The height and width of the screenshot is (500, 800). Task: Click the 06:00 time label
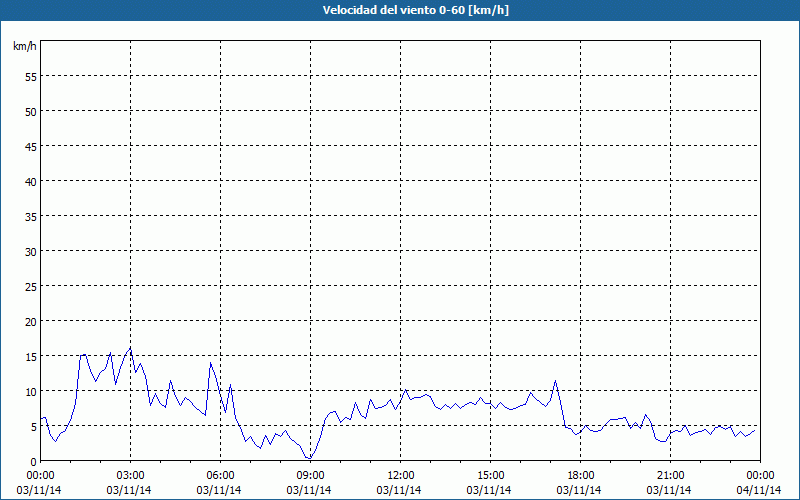tap(220, 476)
